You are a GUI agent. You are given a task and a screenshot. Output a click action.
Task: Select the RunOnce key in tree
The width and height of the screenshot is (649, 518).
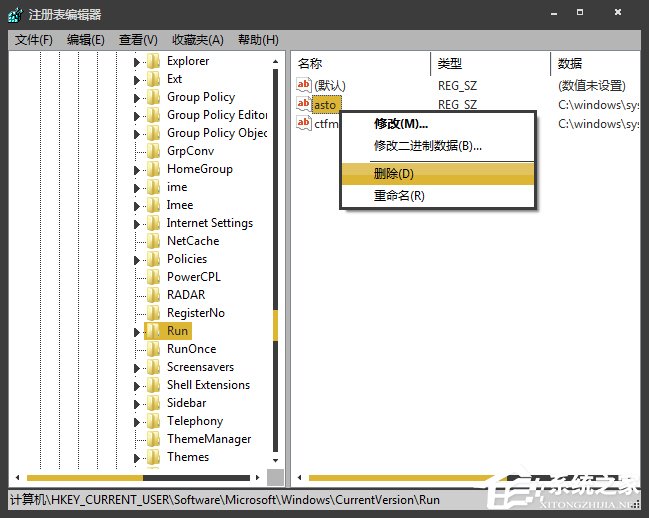tap(191, 349)
